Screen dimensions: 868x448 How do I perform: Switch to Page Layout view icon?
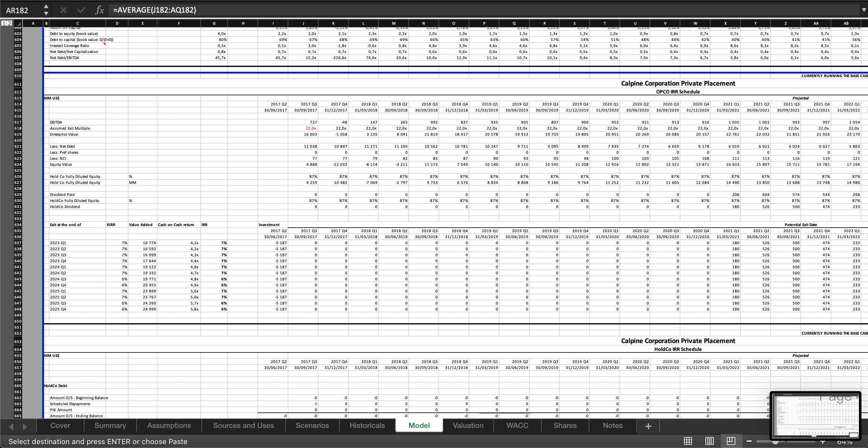709,441
